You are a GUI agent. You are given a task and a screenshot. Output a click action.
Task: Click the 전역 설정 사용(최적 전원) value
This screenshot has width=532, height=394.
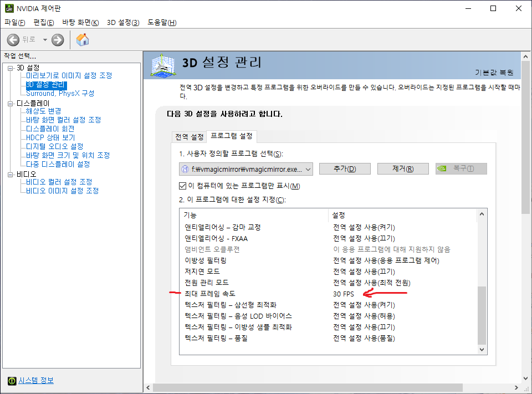(x=372, y=283)
